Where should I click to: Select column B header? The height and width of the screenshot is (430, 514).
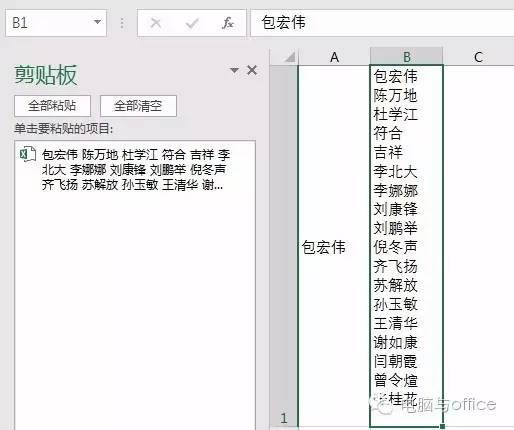(x=407, y=57)
